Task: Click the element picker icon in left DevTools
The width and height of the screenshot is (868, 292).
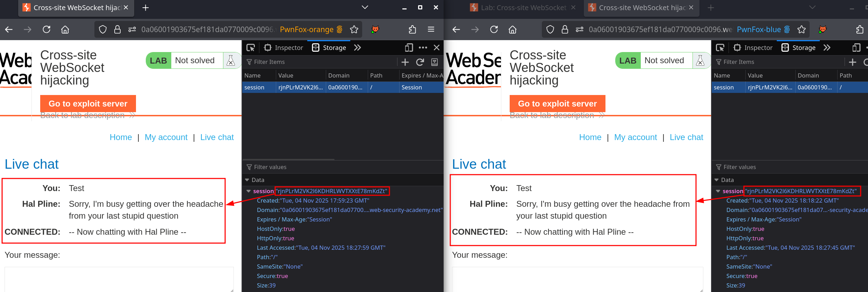Action: tap(251, 48)
